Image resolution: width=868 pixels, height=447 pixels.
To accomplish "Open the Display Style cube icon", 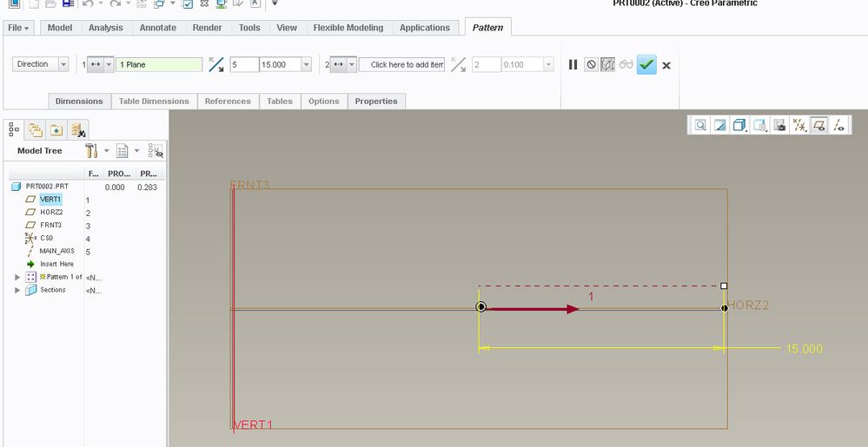I will [x=739, y=126].
